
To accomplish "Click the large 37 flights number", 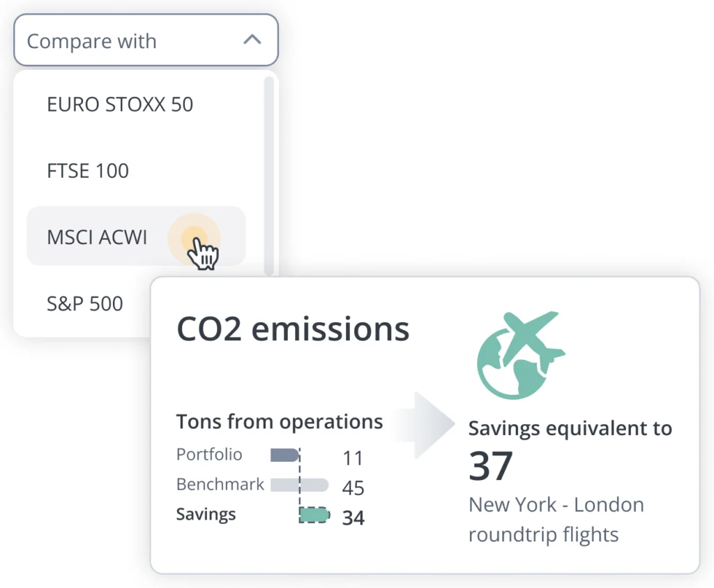I will [491, 466].
